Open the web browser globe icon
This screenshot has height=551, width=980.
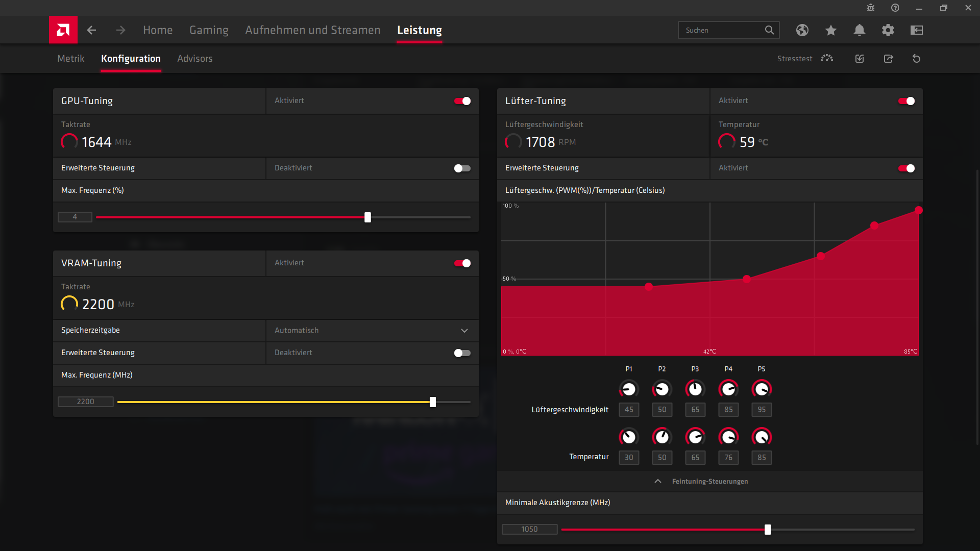[802, 30]
